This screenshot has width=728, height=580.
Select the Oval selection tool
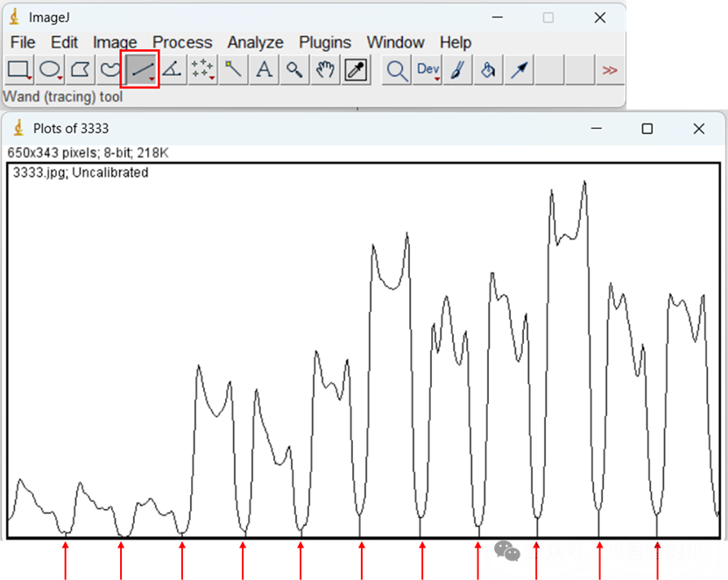pos(50,70)
